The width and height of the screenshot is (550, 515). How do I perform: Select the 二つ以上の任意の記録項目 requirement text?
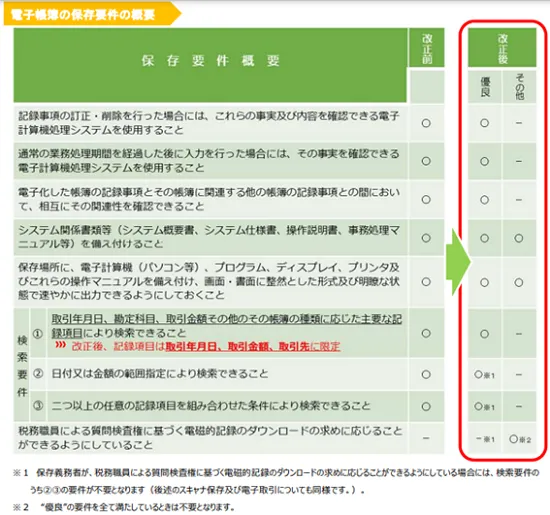[211, 406]
